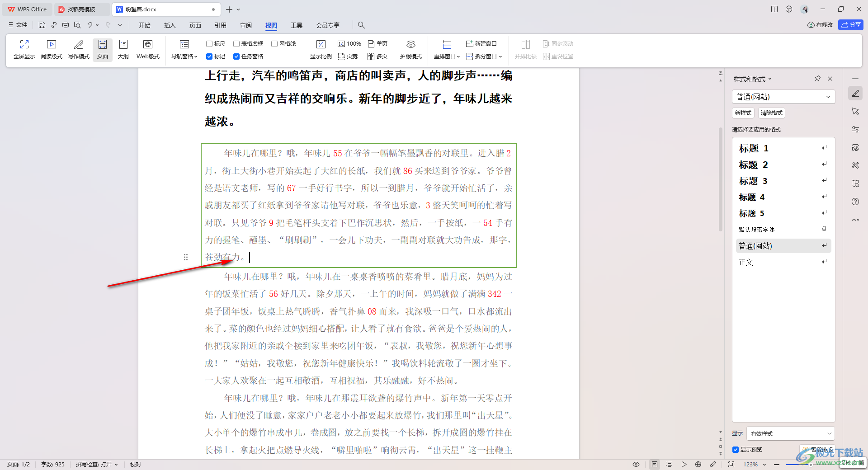Open the selection arrow tool in sidebar
Screen dimensions: 868x470
point(855,111)
